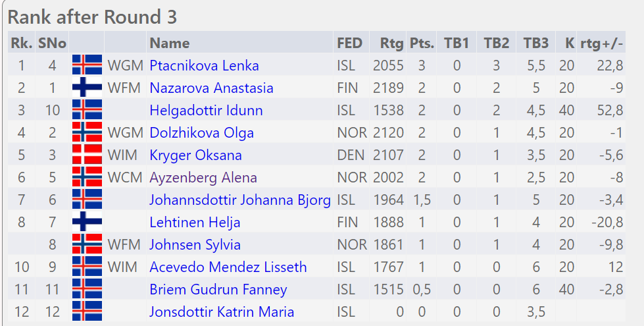Click the Norway flag beside Johnsen Sylvia
This screenshot has width=644, height=326.
click(x=87, y=244)
